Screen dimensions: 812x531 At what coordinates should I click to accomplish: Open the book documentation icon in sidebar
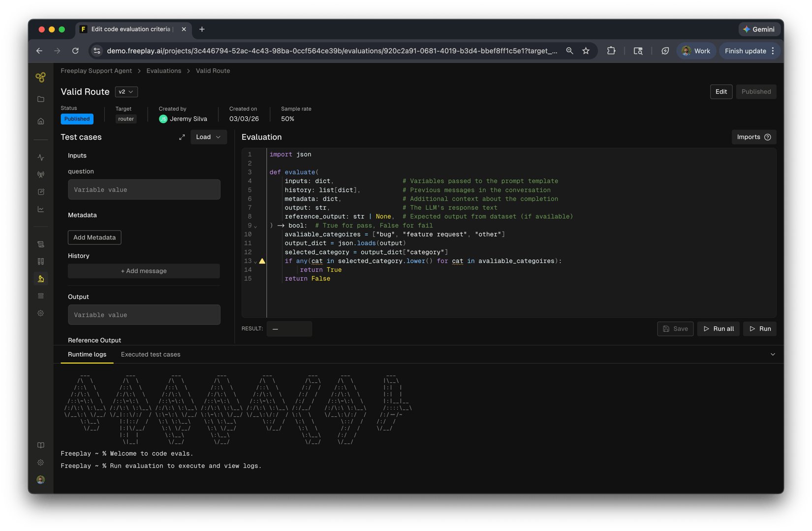pos(41,445)
